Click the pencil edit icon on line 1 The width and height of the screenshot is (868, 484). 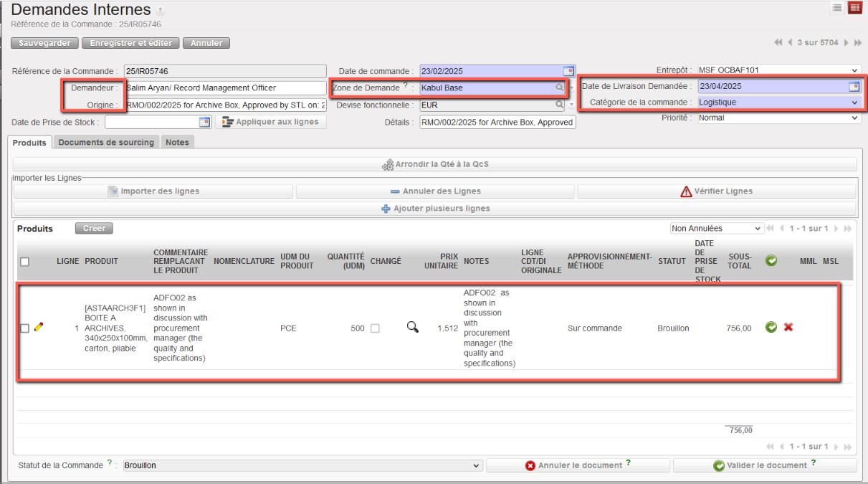39,328
